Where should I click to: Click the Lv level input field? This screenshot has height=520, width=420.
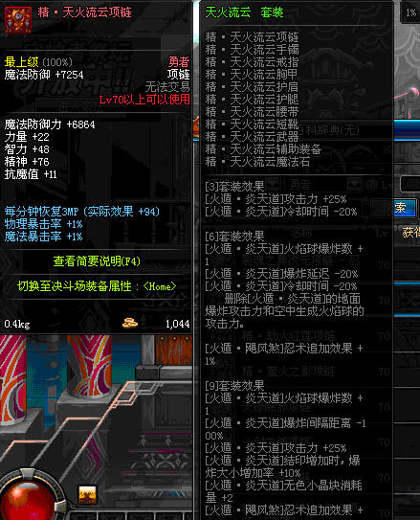(410, 184)
